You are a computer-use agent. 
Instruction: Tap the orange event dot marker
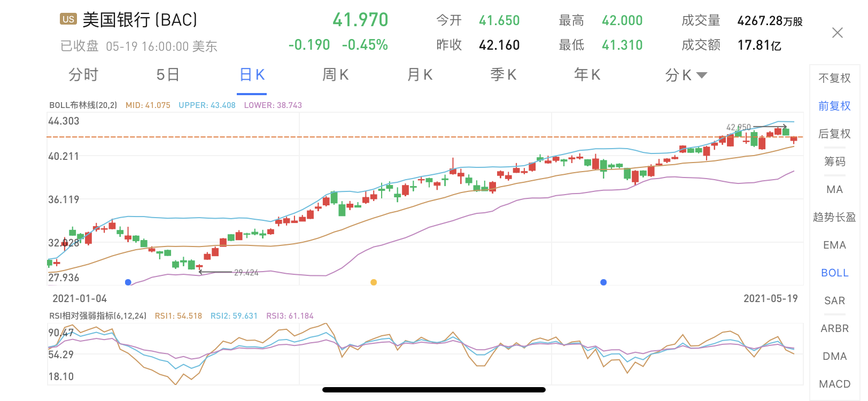374,282
